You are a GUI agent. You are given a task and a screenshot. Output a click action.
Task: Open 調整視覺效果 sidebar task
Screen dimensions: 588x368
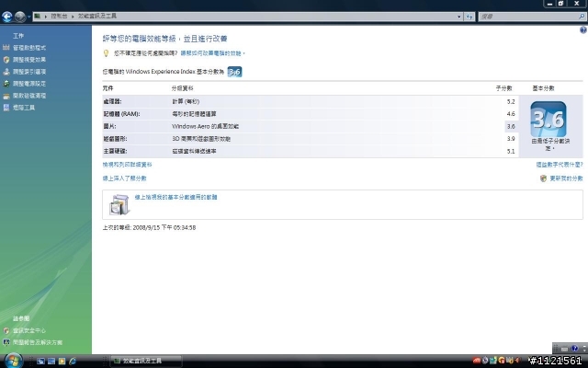click(x=29, y=60)
